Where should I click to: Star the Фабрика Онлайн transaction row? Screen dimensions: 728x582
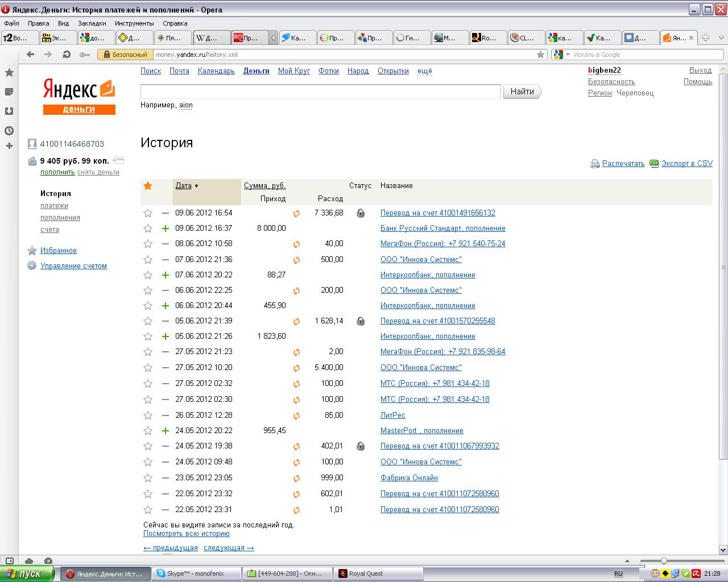click(x=148, y=478)
